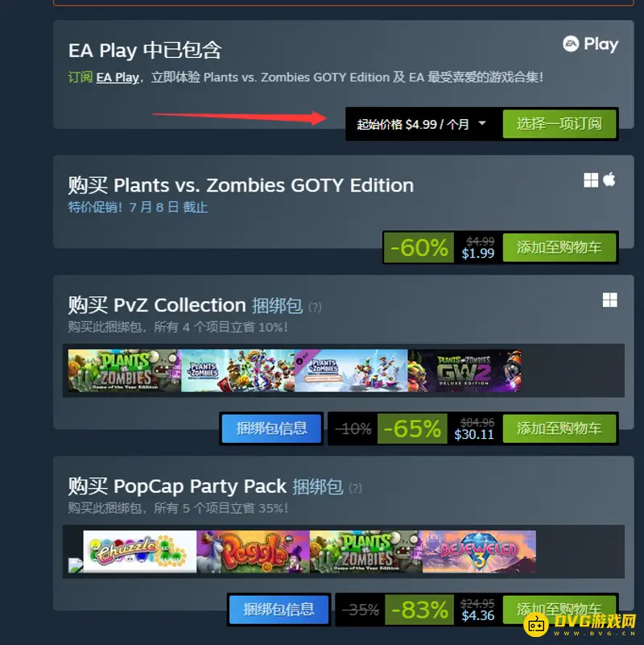Screen dimensions: 644x645
Task: Open 捆绑包信息 for PopCap Party Pack
Action: click(279, 610)
